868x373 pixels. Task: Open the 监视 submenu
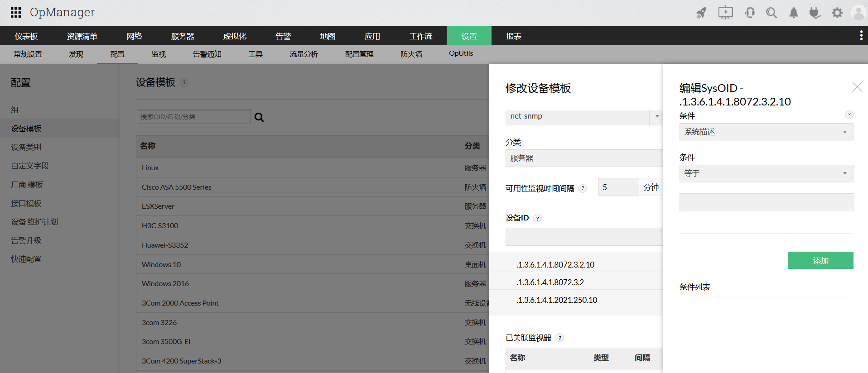[159, 54]
